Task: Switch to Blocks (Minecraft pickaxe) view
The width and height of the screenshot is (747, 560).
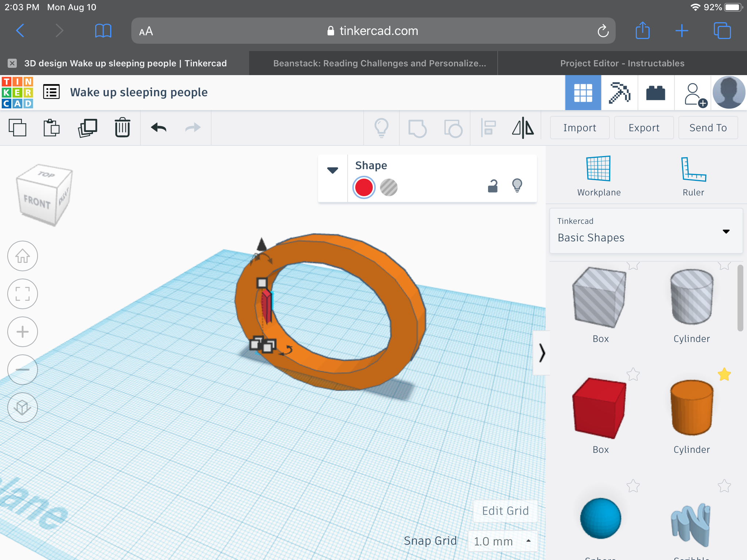Action: tap(619, 93)
